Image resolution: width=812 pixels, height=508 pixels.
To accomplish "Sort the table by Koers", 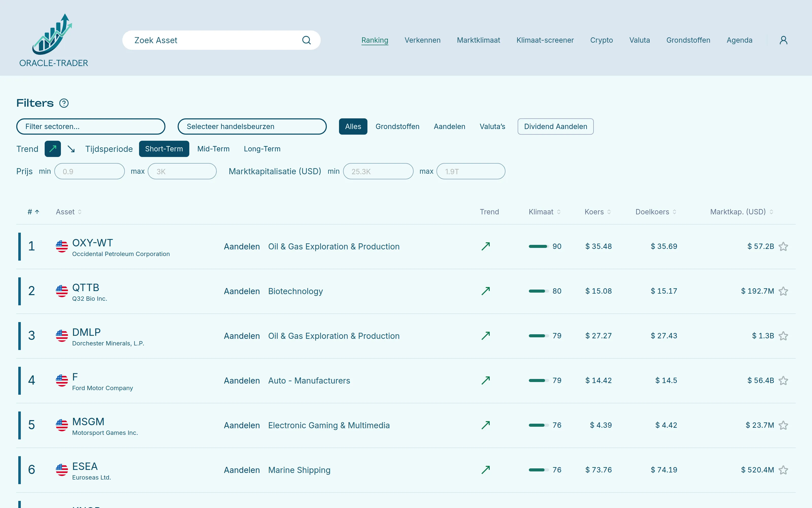I will (x=598, y=212).
